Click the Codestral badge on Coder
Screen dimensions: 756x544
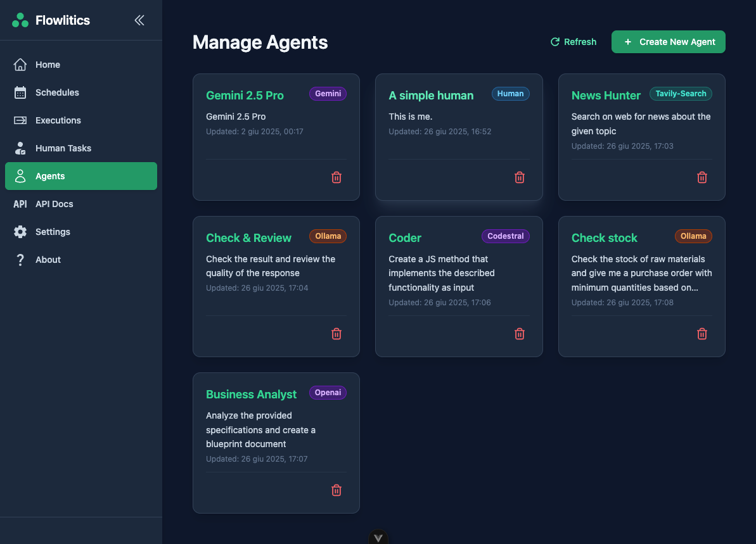tap(505, 236)
